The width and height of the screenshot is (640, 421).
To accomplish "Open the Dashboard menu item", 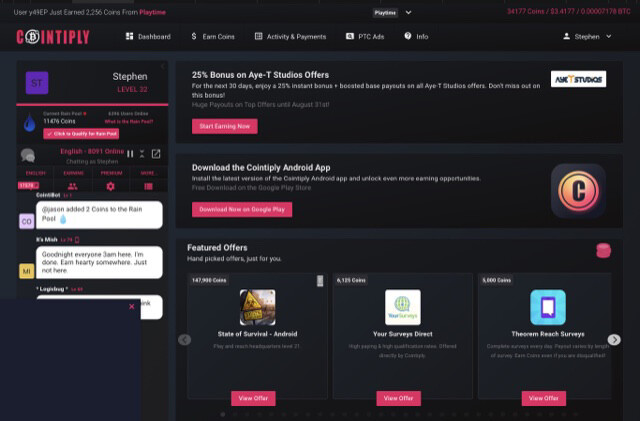I will 148,36.
